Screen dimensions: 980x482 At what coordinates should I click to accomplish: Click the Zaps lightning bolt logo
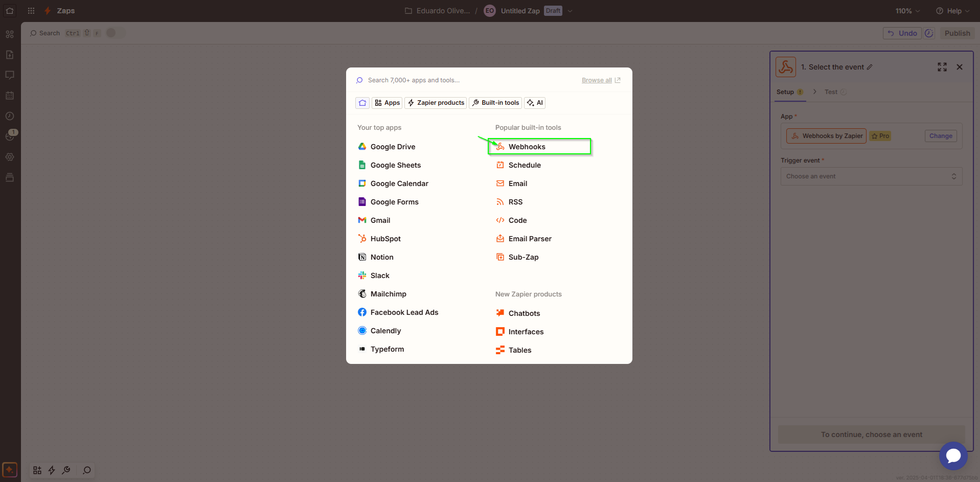(48, 11)
